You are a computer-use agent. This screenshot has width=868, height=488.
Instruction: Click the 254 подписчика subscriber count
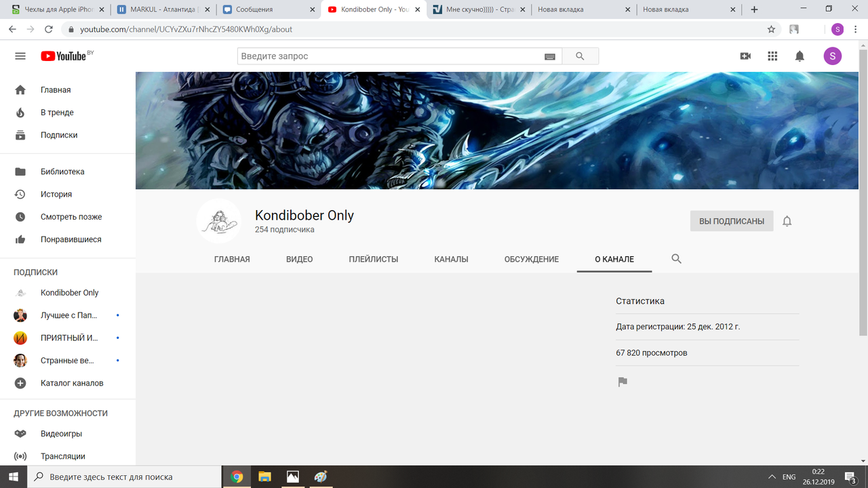point(285,230)
